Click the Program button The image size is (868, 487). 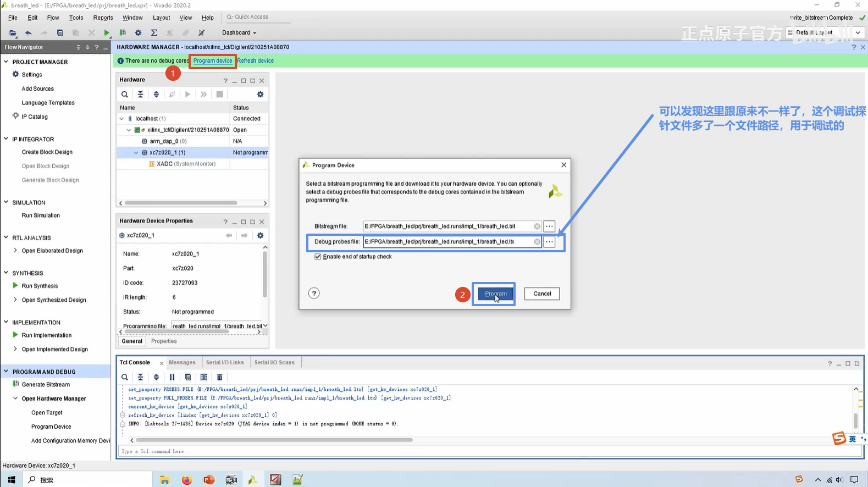coord(496,294)
